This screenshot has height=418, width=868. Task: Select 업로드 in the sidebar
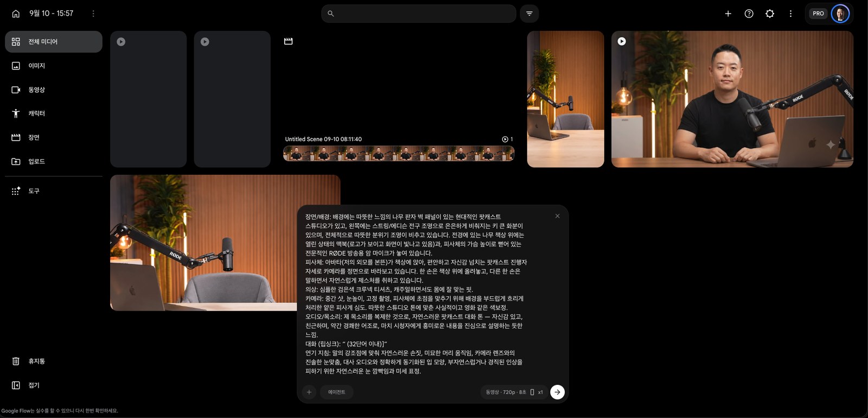[x=54, y=161]
